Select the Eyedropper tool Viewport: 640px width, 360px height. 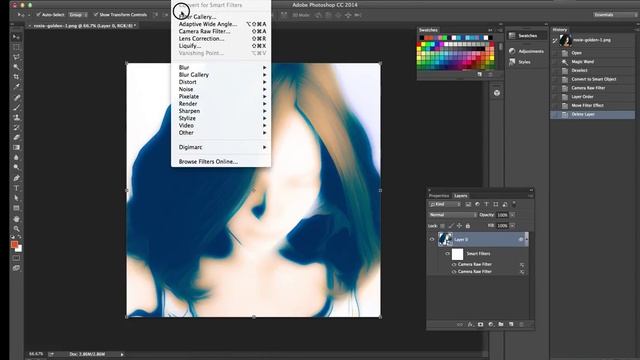(16, 86)
